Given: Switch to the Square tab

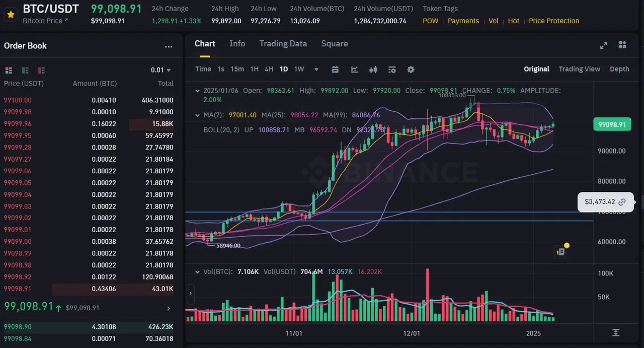Looking at the screenshot, I should (x=335, y=43).
